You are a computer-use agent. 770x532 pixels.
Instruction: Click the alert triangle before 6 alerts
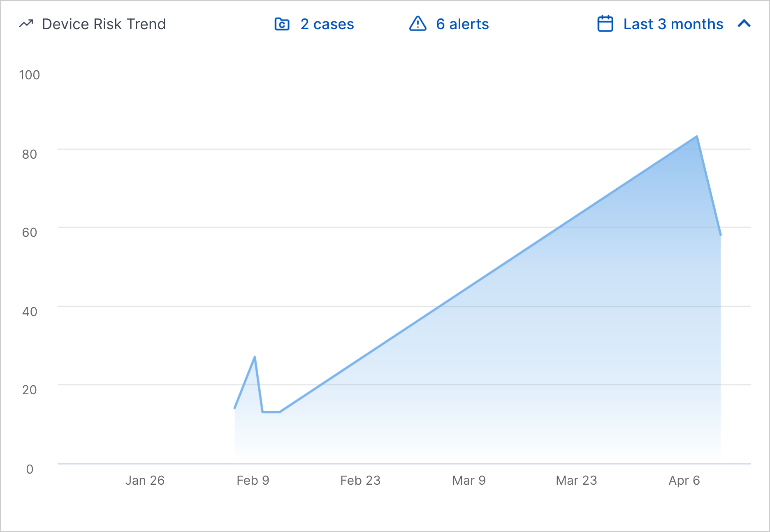417,24
